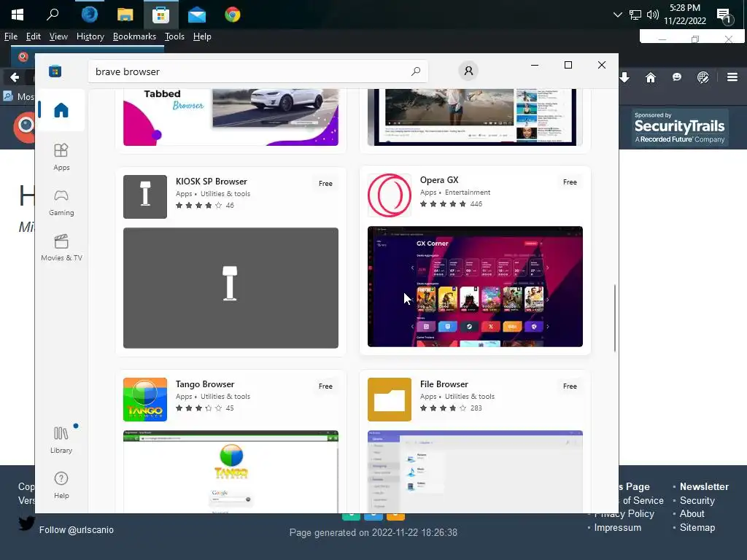
Task: Click the browser Home toolbar icon
Action: coord(650,77)
